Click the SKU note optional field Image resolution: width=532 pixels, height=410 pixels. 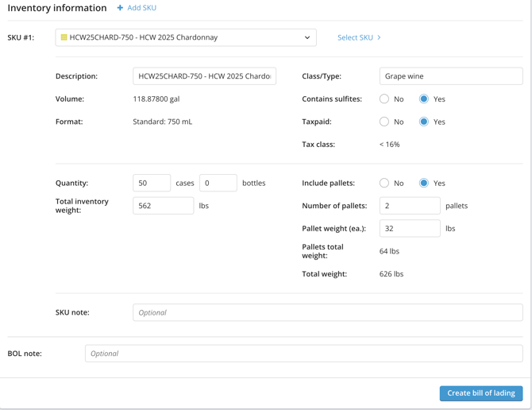[327, 312]
